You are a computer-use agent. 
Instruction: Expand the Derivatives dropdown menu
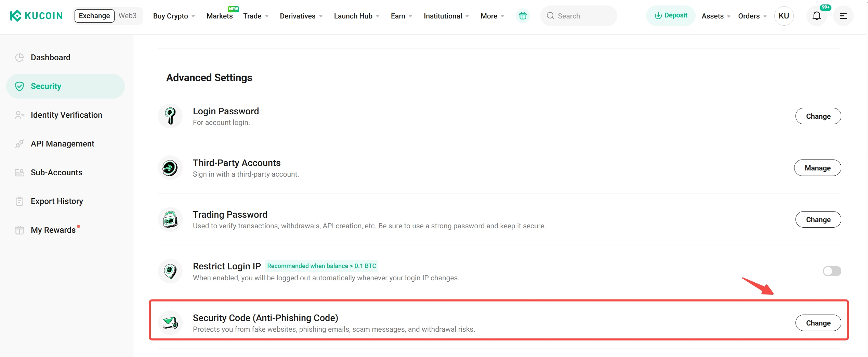coord(301,16)
